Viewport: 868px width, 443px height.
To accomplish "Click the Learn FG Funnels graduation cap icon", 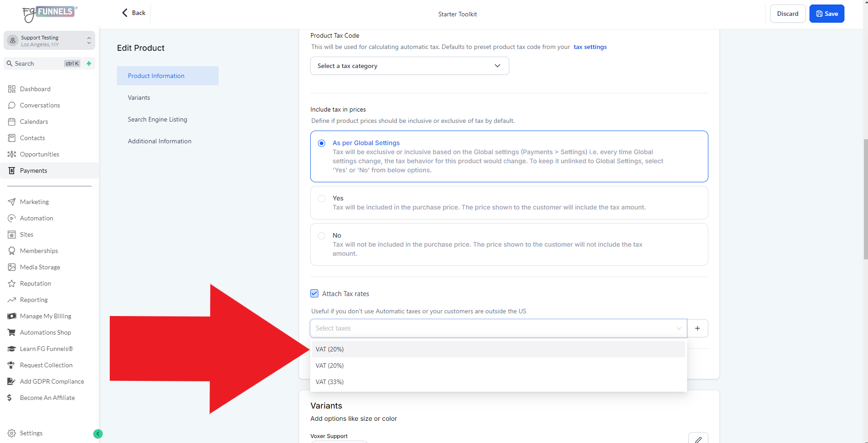I will (12, 349).
